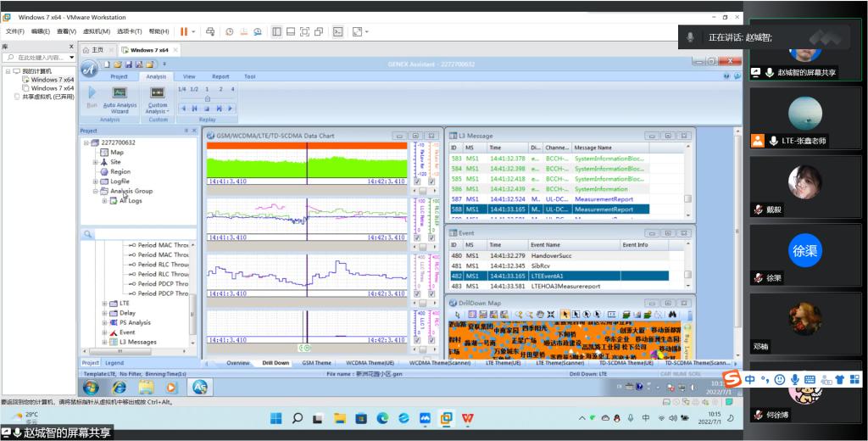Expand the PS Analysis tree node
Viewport: 868px width, 441px height.
click(x=104, y=322)
